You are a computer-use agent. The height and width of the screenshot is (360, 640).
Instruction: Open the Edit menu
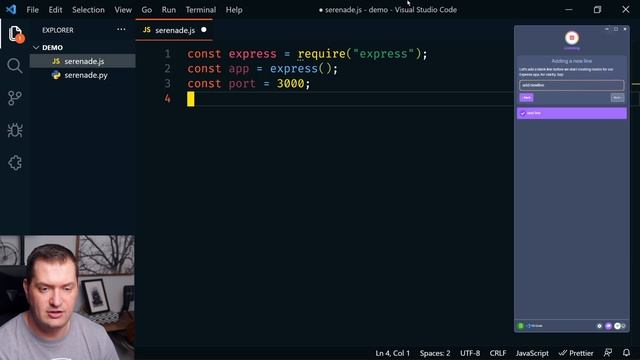point(56,10)
